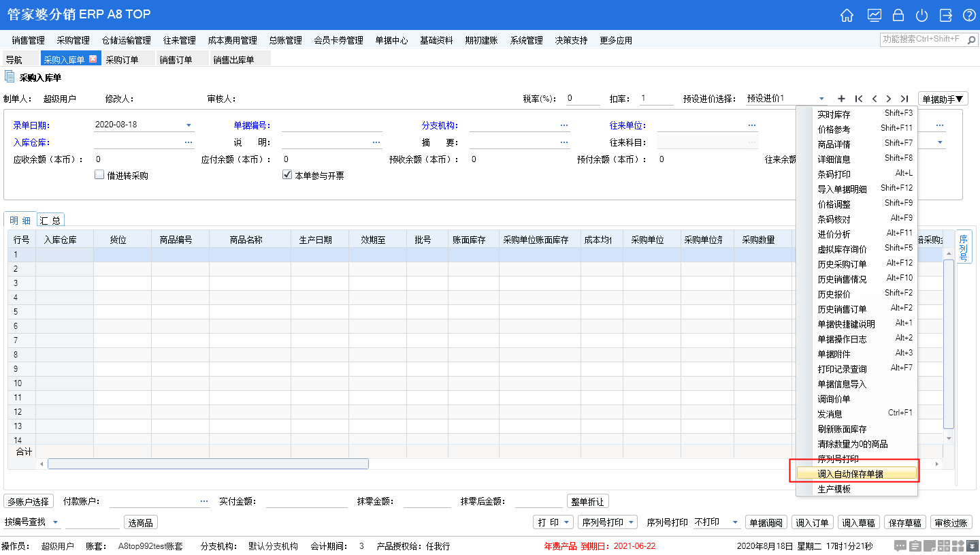This screenshot has height=555, width=980.
Task: Click the vertical scrollbar of grid
Action: [949, 344]
